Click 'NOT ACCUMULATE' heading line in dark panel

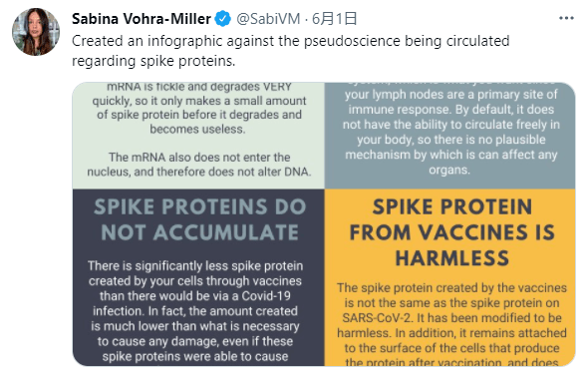pyautogui.click(x=199, y=232)
